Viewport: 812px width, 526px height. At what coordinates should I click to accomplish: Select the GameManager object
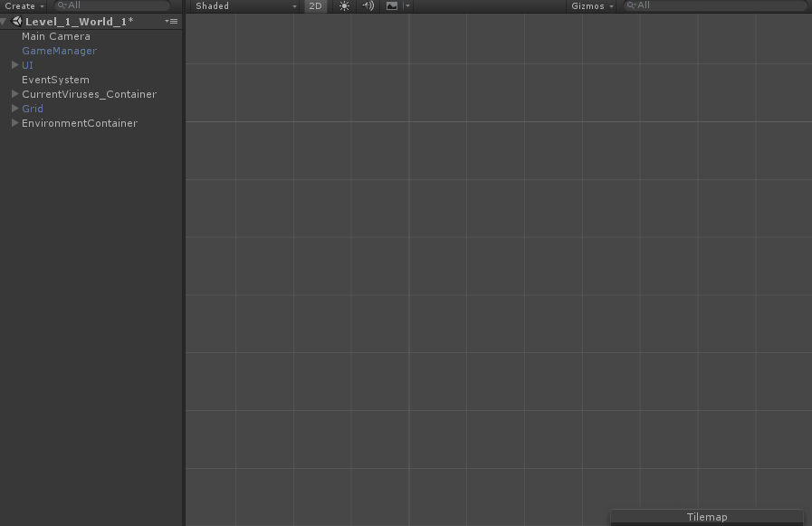[59, 51]
